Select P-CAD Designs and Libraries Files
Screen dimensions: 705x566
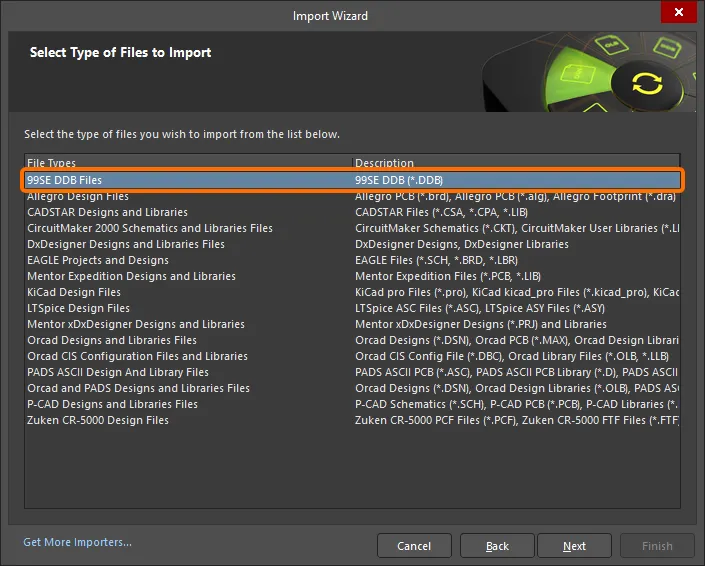click(112, 404)
